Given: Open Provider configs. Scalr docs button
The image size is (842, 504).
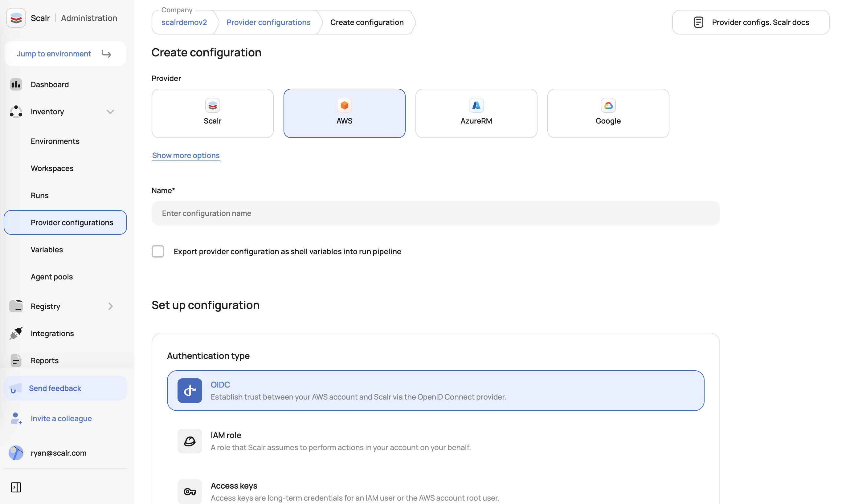Looking at the screenshot, I should (751, 22).
